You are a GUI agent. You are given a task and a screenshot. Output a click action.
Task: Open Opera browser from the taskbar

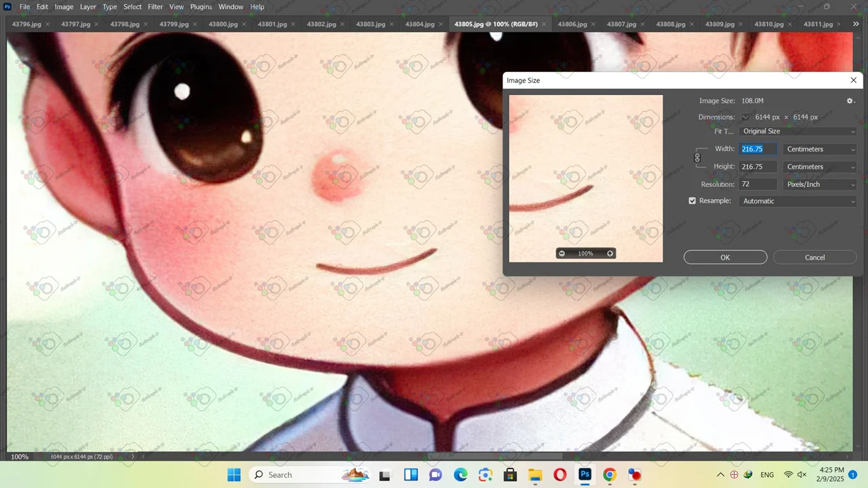click(x=559, y=474)
